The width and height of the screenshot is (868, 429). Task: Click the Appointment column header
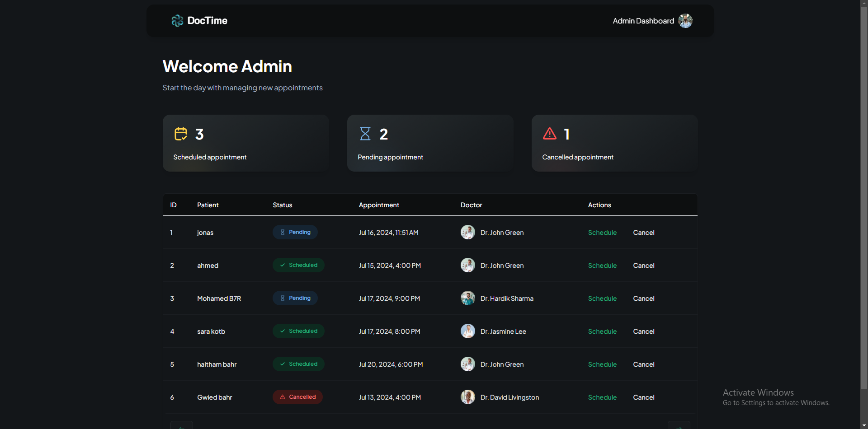(379, 205)
